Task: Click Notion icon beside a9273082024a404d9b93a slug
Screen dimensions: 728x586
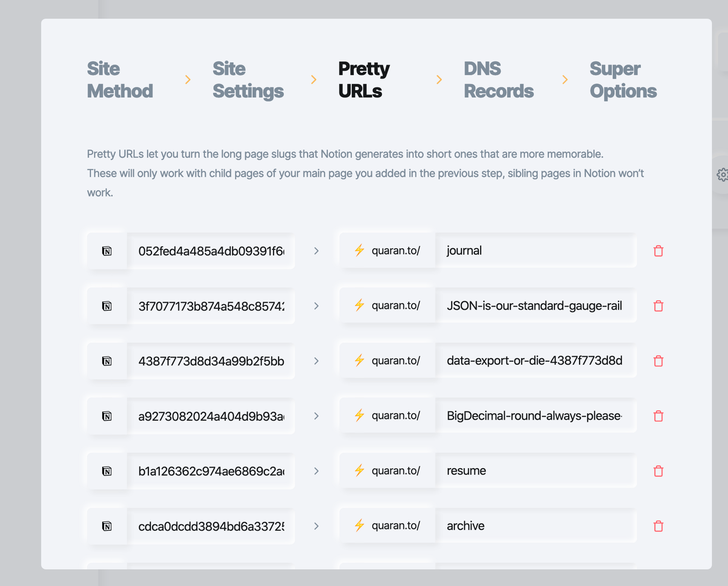Action: click(107, 416)
